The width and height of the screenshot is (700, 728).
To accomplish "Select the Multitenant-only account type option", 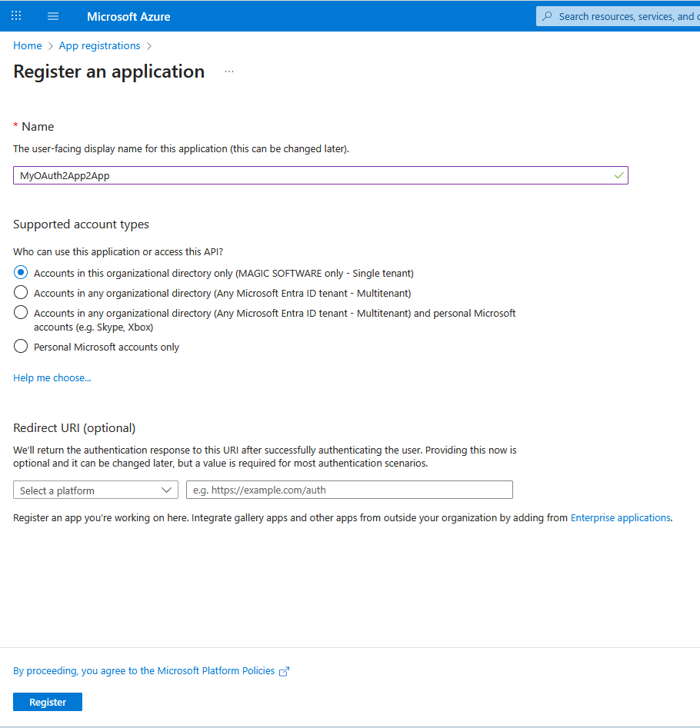I will pyautogui.click(x=21, y=293).
